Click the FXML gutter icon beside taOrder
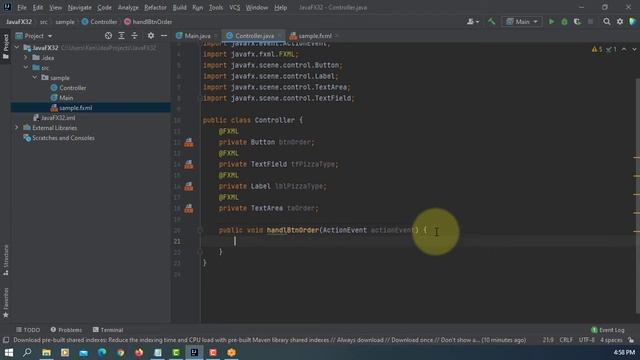Viewport: 640px width, 360px height. (189, 209)
